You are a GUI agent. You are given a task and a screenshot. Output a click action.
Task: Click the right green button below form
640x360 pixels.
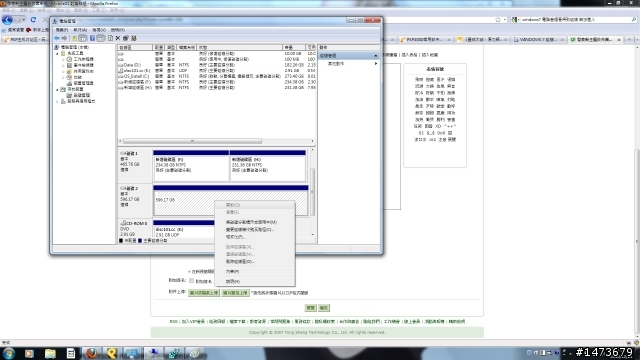324,308
